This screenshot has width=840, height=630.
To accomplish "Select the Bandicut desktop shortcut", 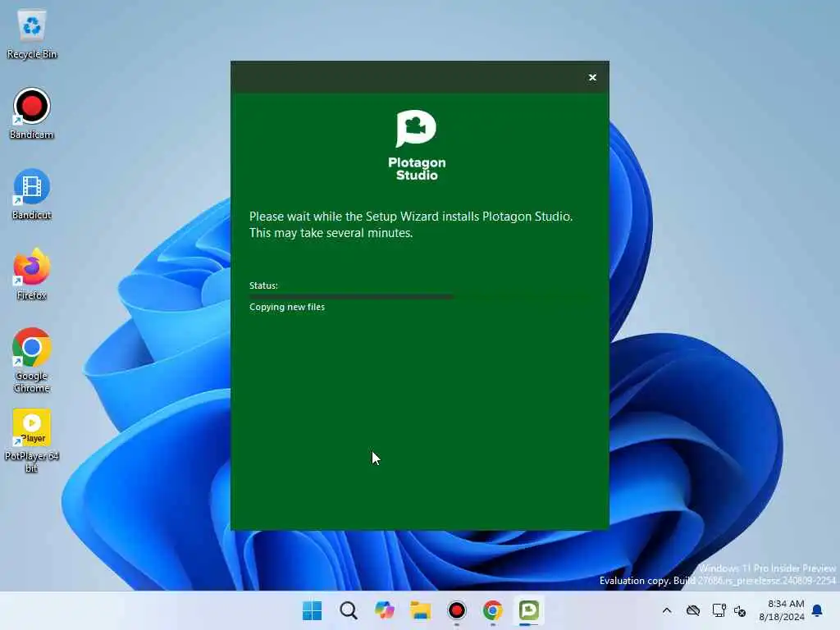I will click(32, 194).
